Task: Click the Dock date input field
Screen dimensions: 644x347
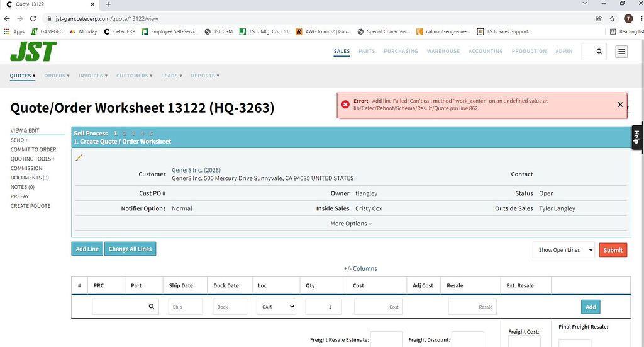Action: point(230,307)
